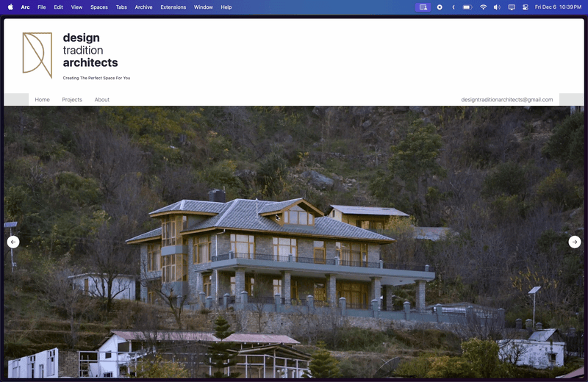The width and height of the screenshot is (588, 382).
Task: Open the Home page link
Action: coord(42,100)
